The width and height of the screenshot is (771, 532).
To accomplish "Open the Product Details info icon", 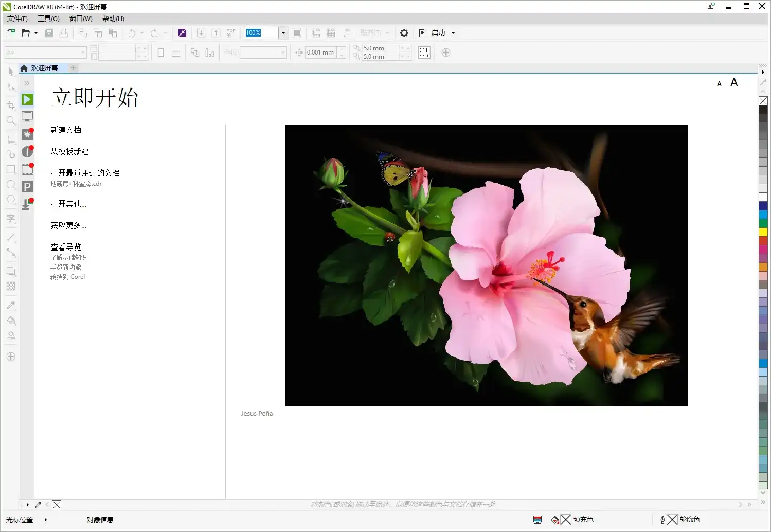I will (x=27, y=152).
